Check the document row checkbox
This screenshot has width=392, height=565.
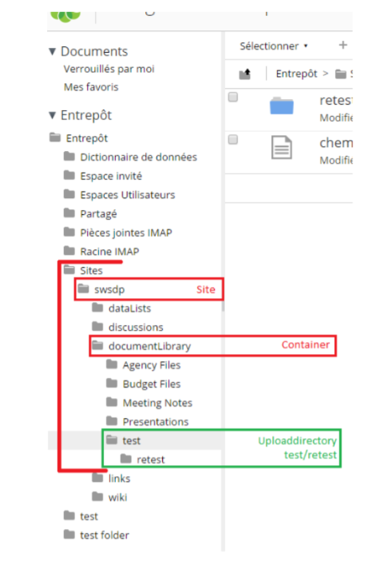click(233, 139)
